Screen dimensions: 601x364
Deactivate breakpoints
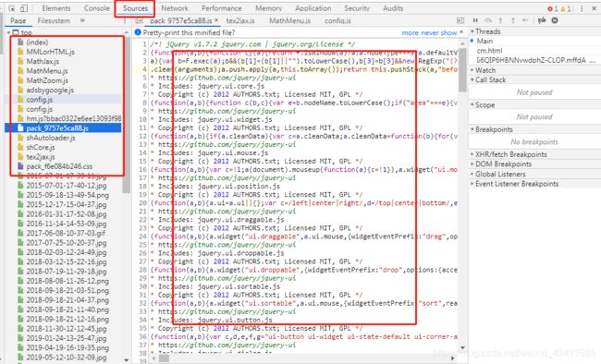pyautogui.click(x=542, y=20)
